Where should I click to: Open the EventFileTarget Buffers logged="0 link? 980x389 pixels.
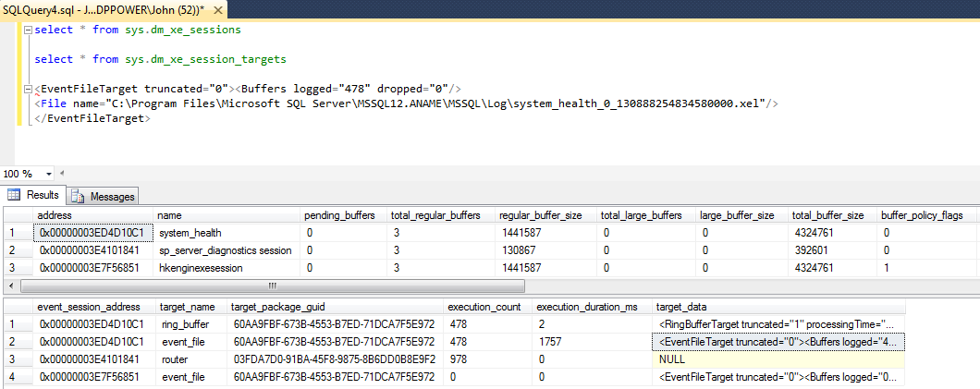(x=778, y=377)
